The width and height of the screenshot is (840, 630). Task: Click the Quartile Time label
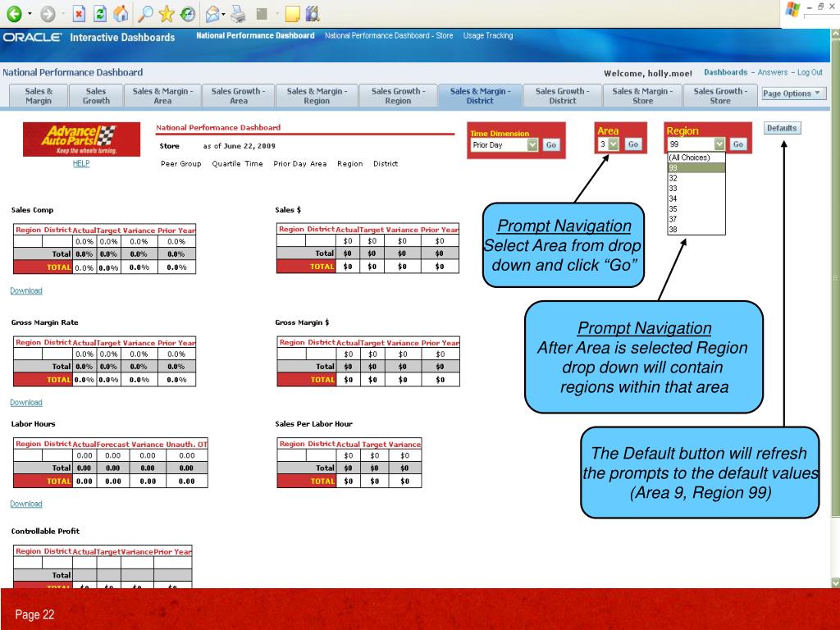coord(237,164)
